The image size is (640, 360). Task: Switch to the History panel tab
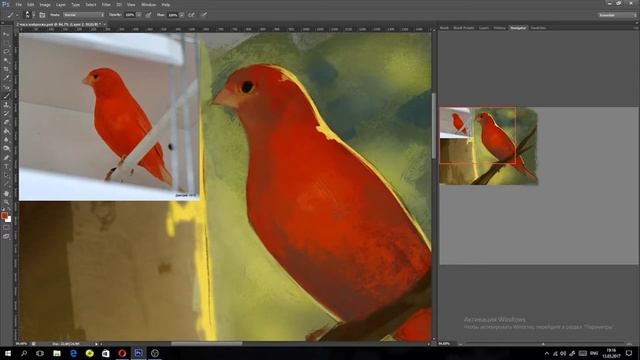[x=499, y=28]
